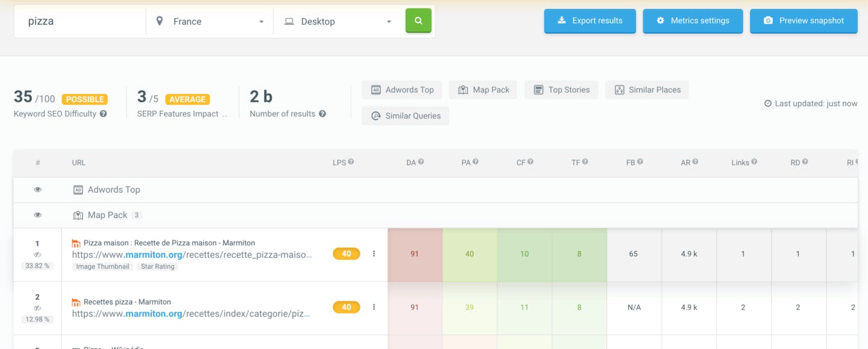
Task: Select the Similar Places feature chip
Action: [x=647, y=90]
